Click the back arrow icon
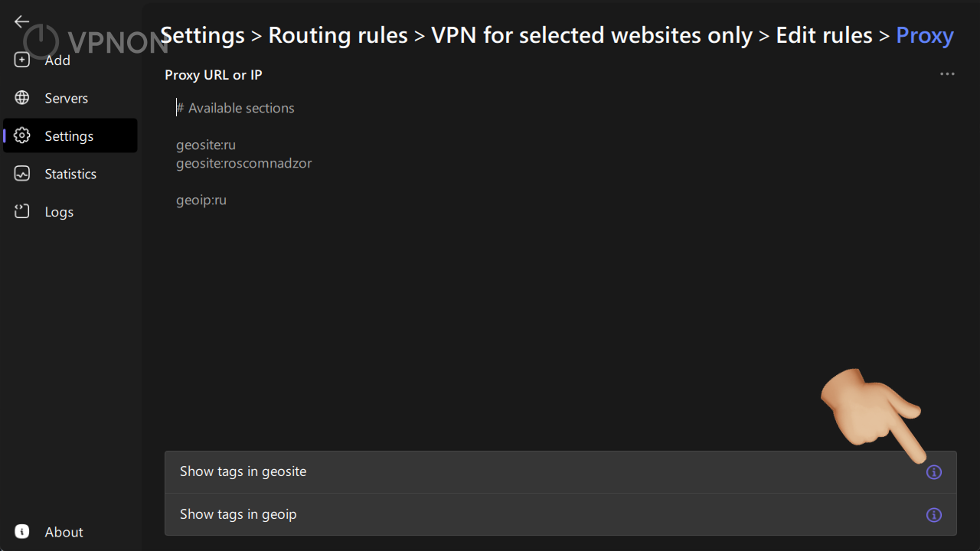This screenshot has width=980, height=551. [21, 22]
